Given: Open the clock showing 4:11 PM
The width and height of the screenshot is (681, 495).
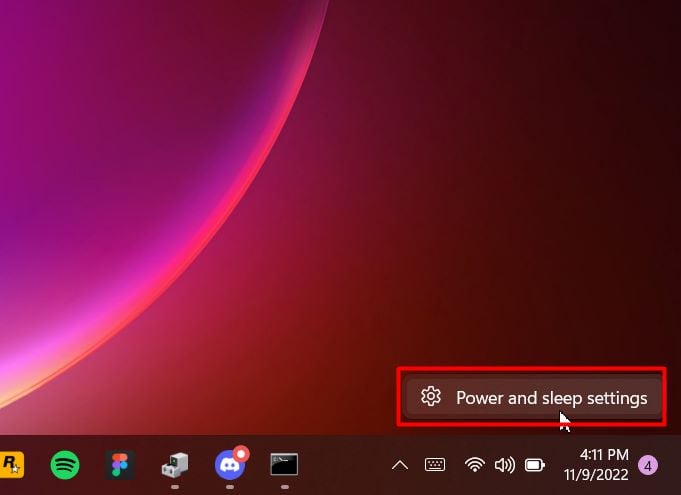Looking at the screenshot, I should tap(596, 465).
